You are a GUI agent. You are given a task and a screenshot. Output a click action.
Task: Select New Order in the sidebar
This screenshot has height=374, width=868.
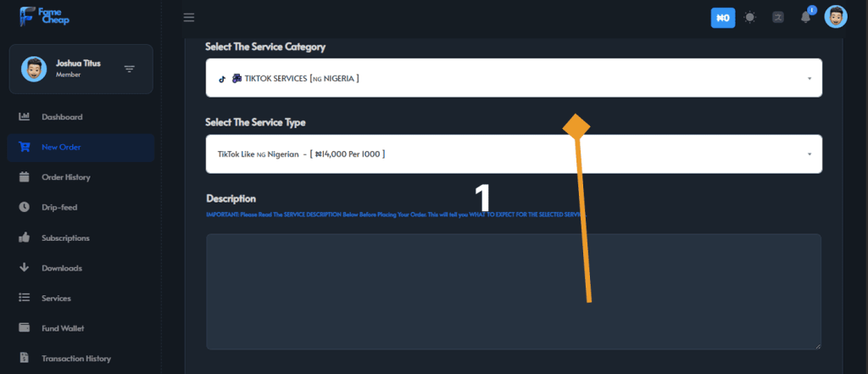coord(81,148)
